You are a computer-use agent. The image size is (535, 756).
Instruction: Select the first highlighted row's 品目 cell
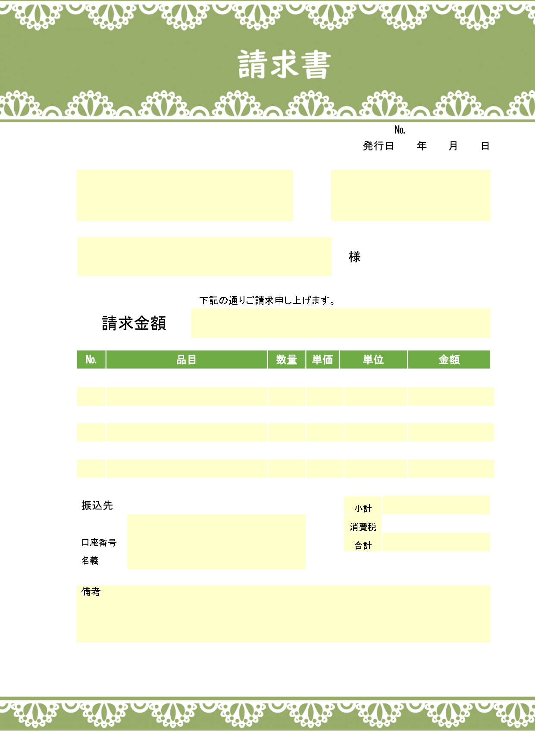(186, 396)
